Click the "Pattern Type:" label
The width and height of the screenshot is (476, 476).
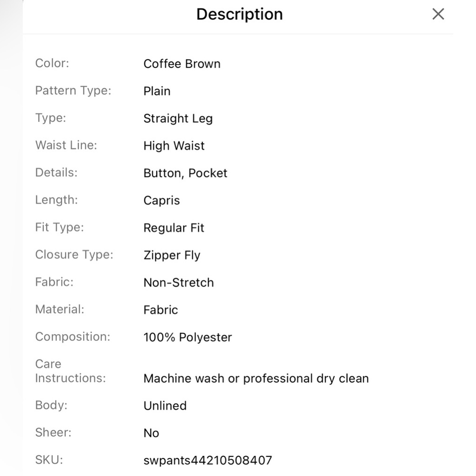[73, 90]
